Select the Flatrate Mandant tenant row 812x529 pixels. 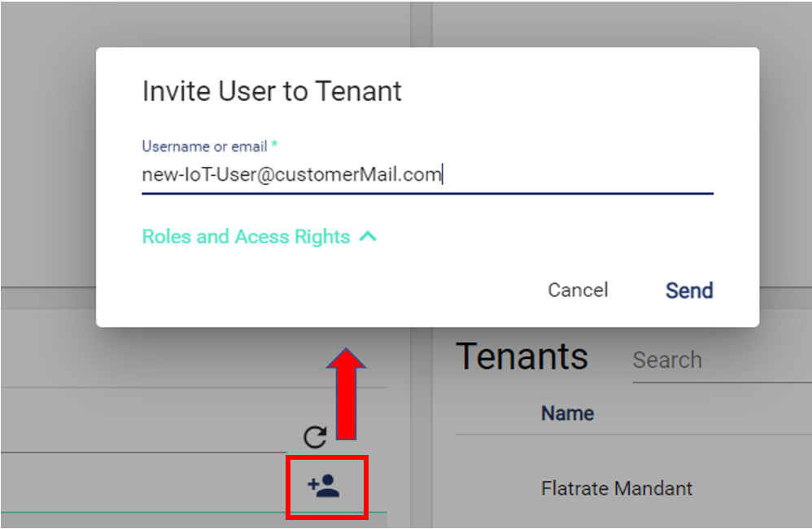pyautogui.click(x=617, y=488)
